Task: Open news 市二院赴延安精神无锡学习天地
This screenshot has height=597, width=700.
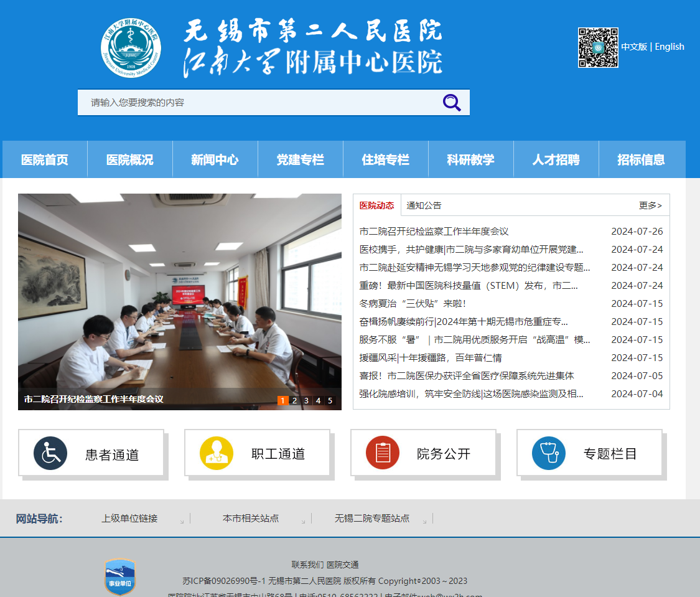Action: 475,268
